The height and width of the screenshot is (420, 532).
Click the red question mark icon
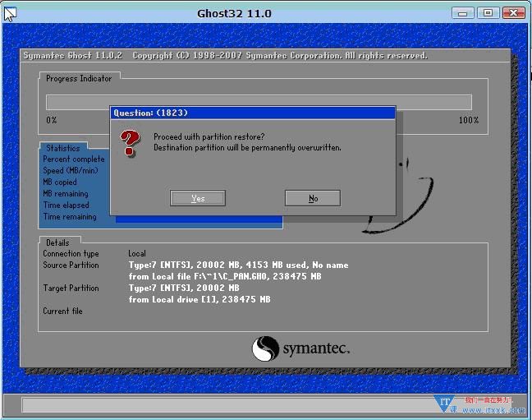coord(129,143)
